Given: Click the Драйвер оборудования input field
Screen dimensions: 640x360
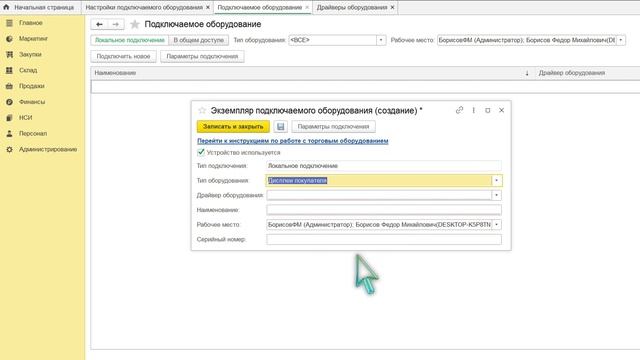Looking at the screenshot, I should point(379,195).
